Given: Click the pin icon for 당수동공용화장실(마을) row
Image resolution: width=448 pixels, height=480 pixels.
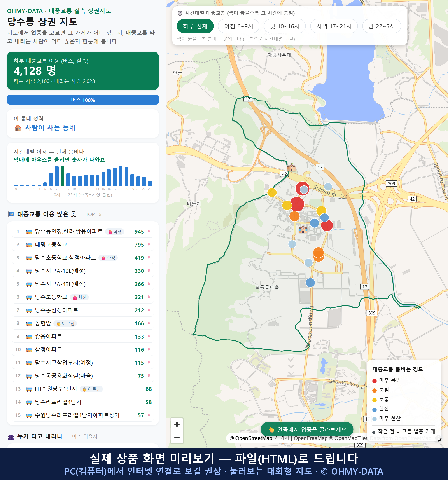Looking at the screenshot, I should [149, 376].
